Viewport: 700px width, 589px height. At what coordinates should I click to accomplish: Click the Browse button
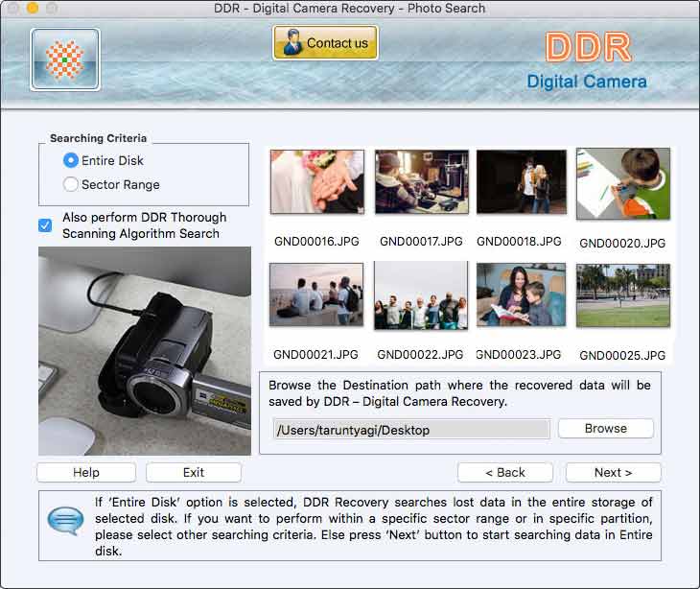tap(606, 429)
